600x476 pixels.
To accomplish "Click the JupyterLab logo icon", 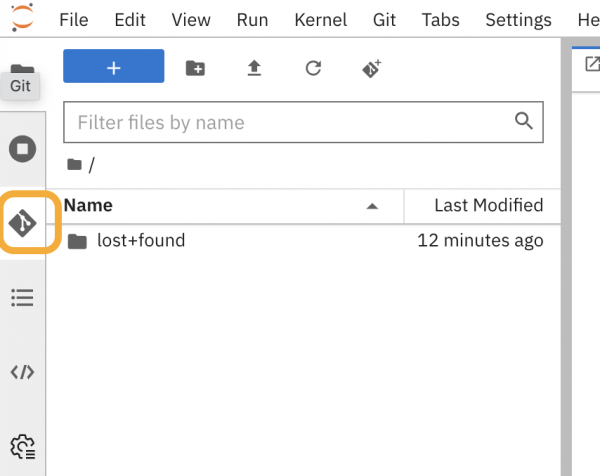I will [22, 18].
